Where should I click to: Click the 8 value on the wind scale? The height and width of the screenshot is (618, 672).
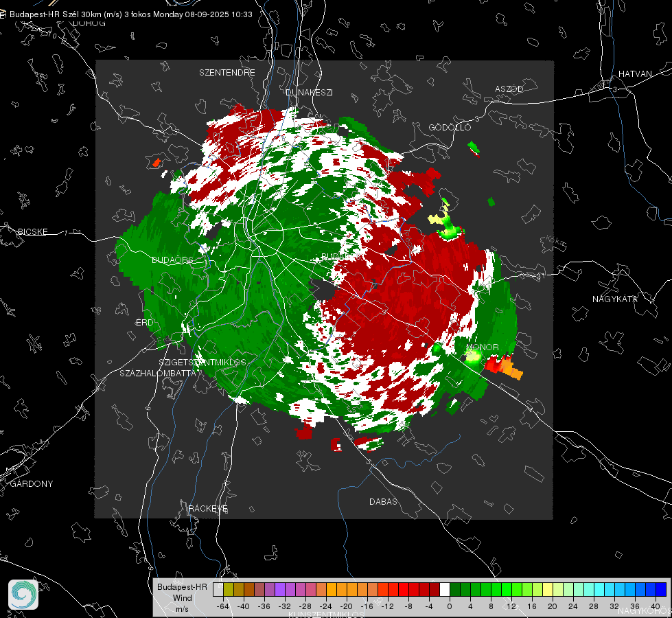click(x=491, y=606)
